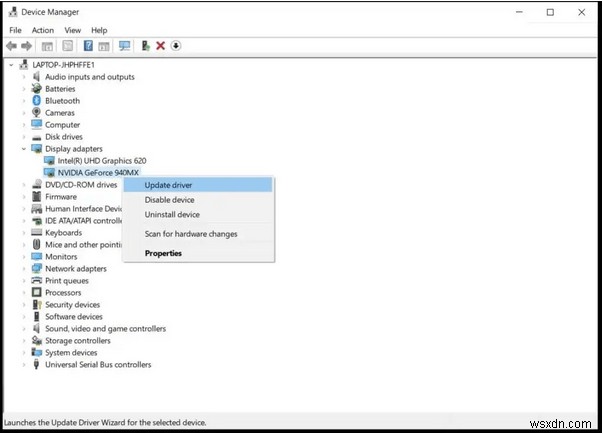Click the Keyboards category icon
The height and width of the screenshot is (434, 603).
[x=37, y=233]
